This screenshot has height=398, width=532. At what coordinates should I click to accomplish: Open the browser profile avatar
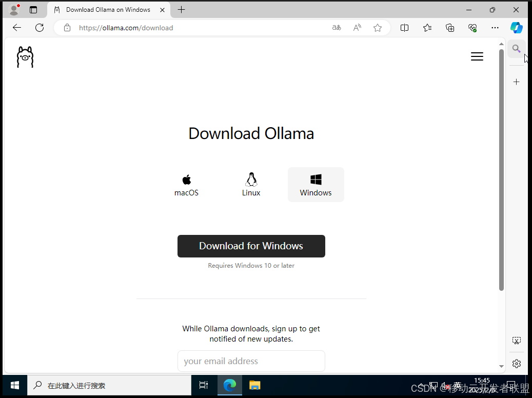pyautogui.click(x=14, y=10)
